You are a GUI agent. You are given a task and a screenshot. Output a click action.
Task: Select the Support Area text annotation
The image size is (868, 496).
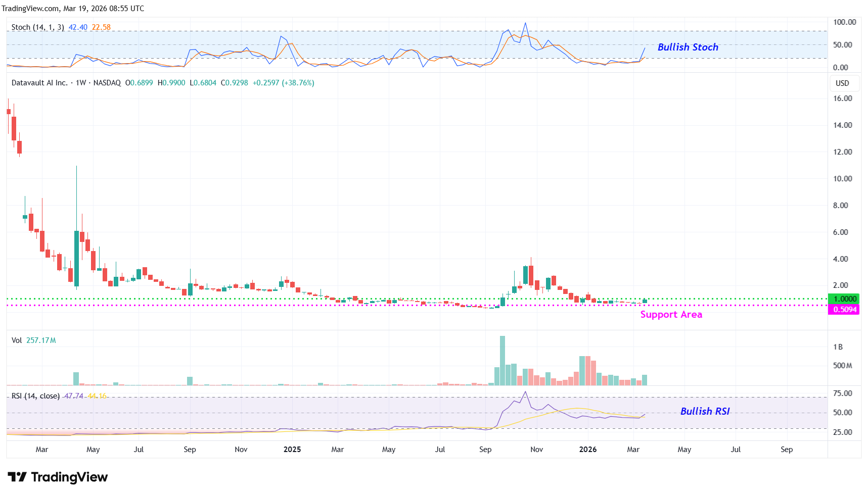tap(671, 315)
